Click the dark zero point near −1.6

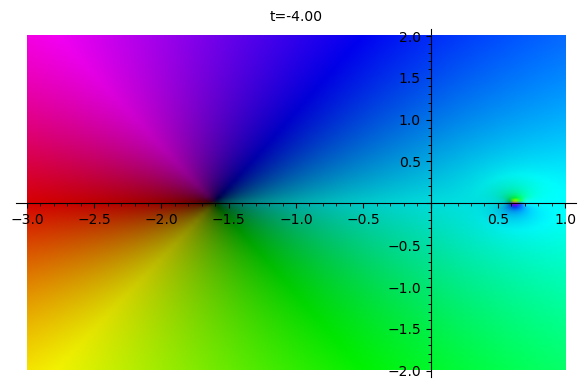coord(215,203)
